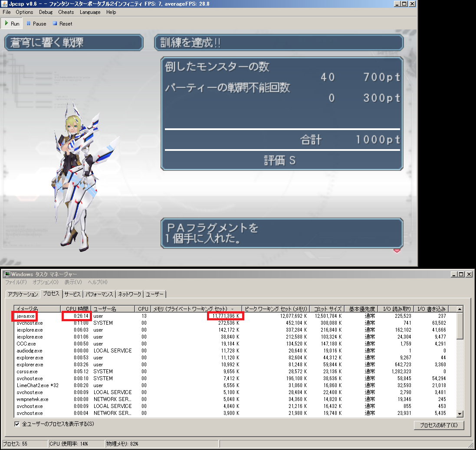Screen dimensions: 476x450
Task: Click the Jpcsp title bar Java icon
Action: click(x=4, y=3)
